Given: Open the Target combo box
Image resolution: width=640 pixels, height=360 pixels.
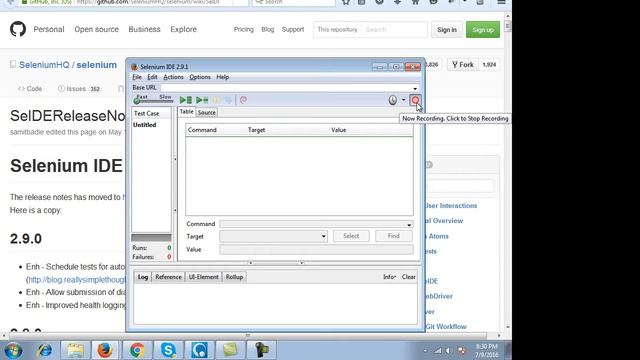Looking at the screenshot, I should pos(273,236).
